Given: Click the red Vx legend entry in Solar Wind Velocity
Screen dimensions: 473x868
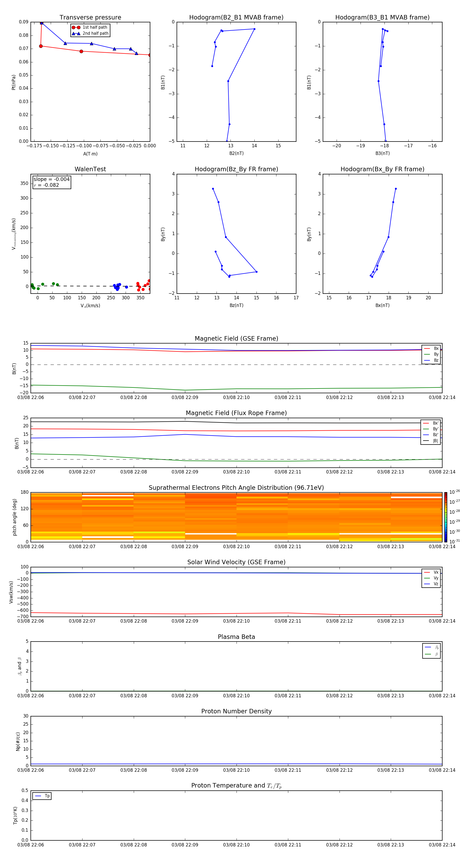Looking at the screenshot, I should 431,572.
